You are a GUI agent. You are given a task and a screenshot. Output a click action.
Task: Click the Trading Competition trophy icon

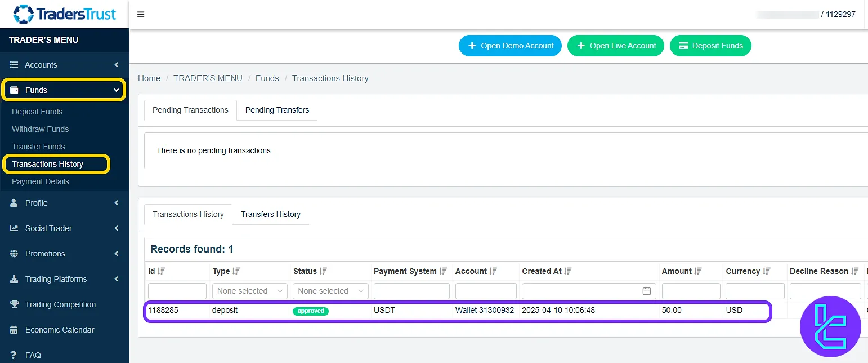click(x=14, y=304)
